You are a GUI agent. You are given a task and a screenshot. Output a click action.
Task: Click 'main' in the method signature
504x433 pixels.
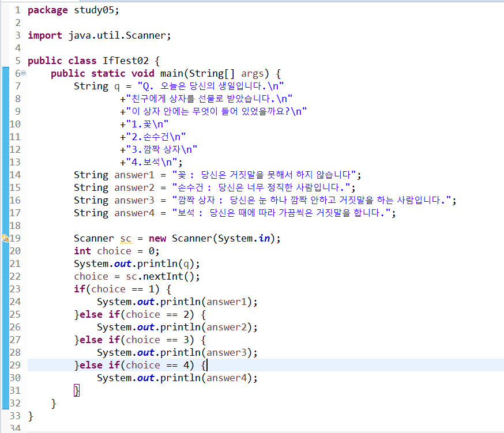point(172,74)
